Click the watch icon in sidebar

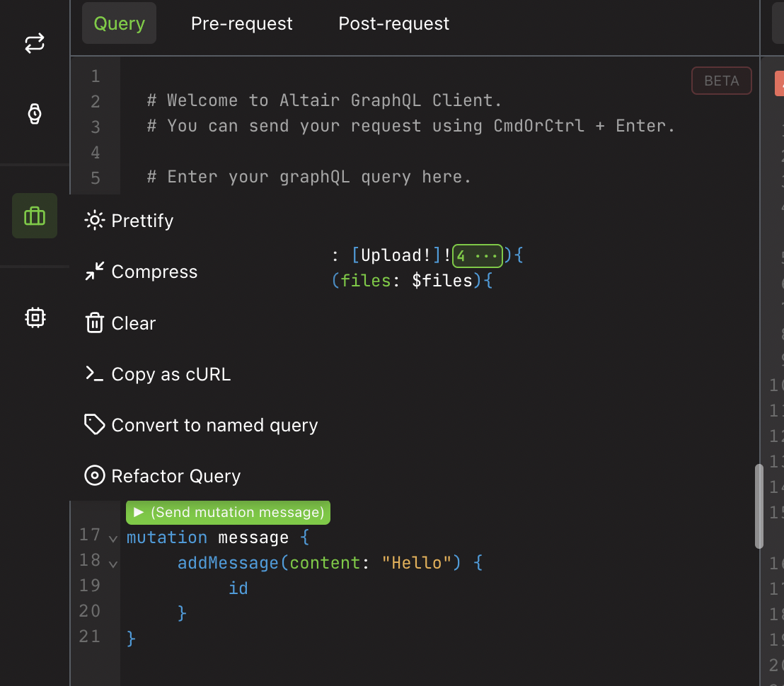point(35,113)
